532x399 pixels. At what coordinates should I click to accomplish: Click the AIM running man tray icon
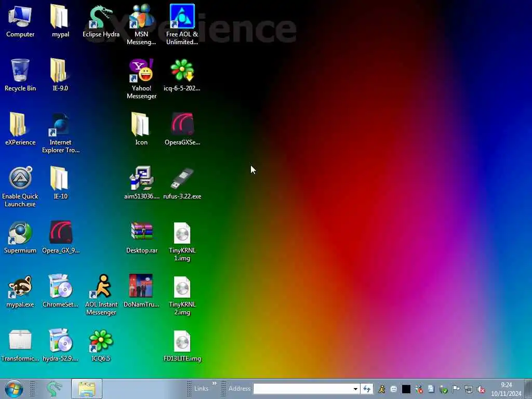pos(382,389)
